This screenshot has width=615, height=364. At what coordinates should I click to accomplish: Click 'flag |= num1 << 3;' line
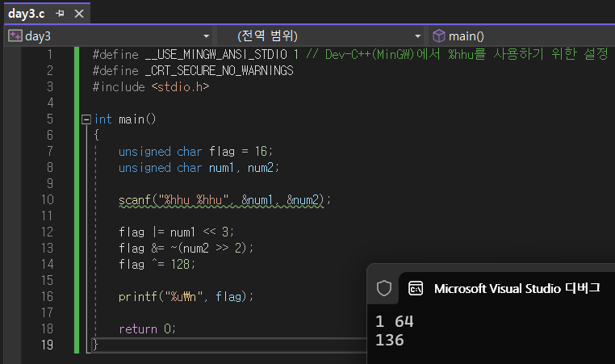176,232
